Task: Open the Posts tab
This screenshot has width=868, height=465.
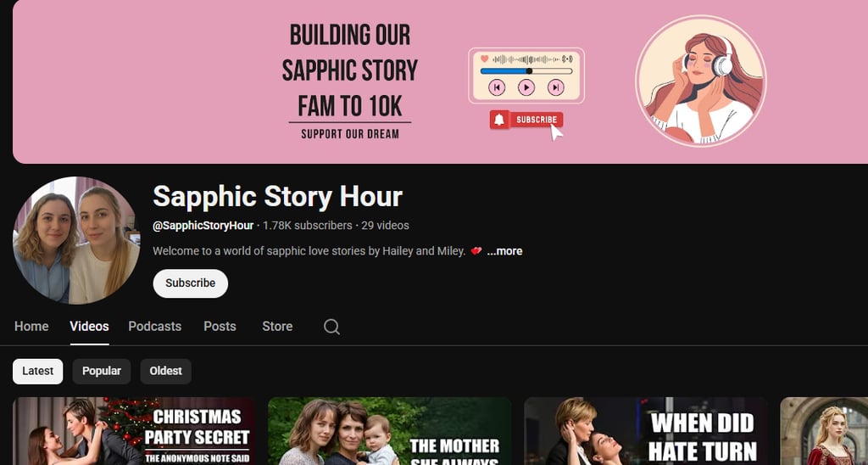Action: (x=220, y=327)
